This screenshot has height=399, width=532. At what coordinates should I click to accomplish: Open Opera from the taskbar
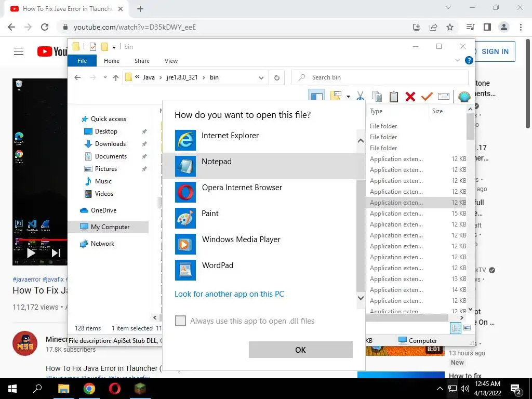tap(115, 389)
